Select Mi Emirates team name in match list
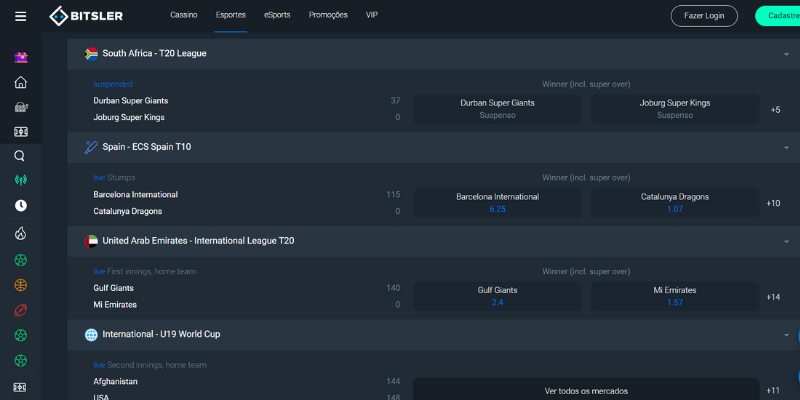The width and height of the screenshot is (800, 400). click(115, 305)
